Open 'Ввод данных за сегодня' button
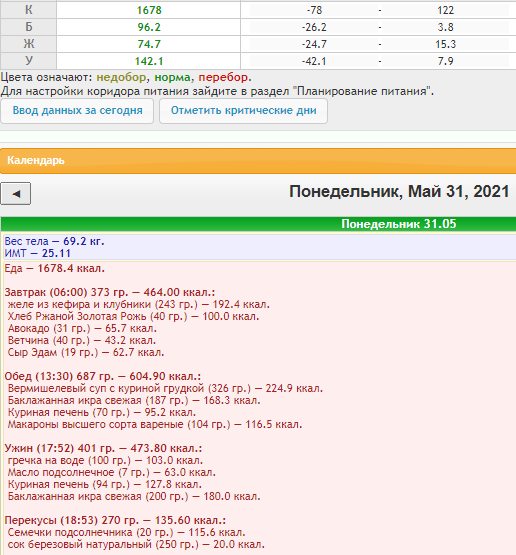This screenshot has width=516, height=555. click(77, 111)
